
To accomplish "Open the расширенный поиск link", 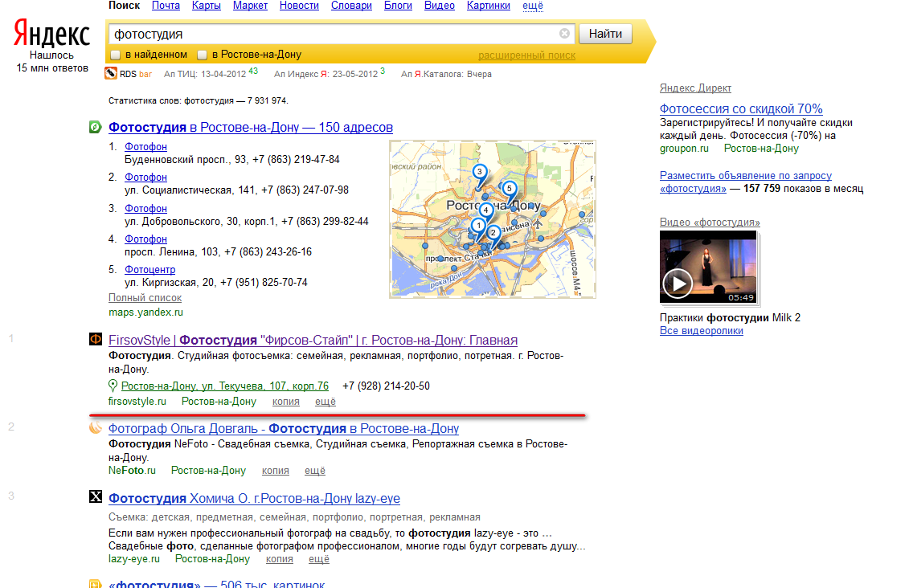I will 527,55.
